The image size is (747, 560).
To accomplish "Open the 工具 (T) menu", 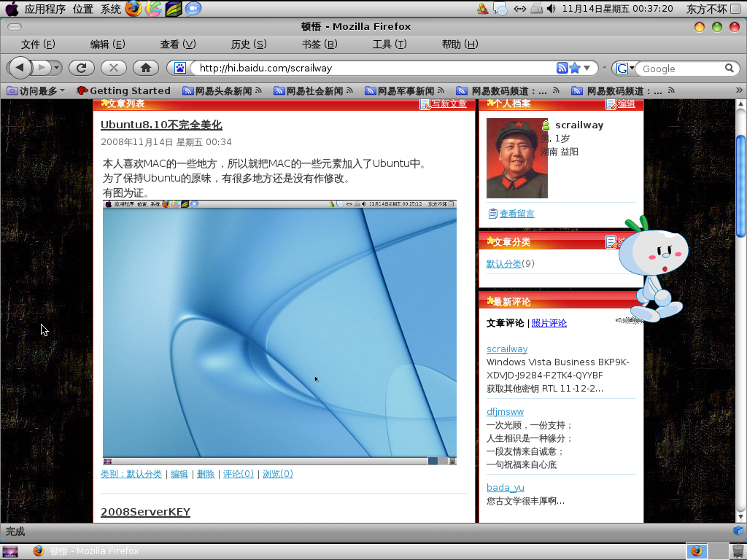I will [x=390, y=44].
